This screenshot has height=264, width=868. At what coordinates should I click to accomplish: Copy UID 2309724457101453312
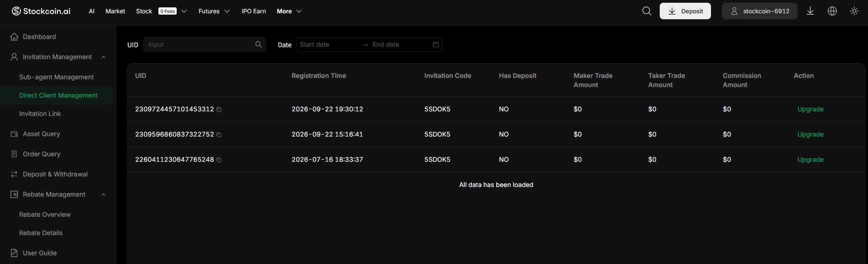click(219, 110)
